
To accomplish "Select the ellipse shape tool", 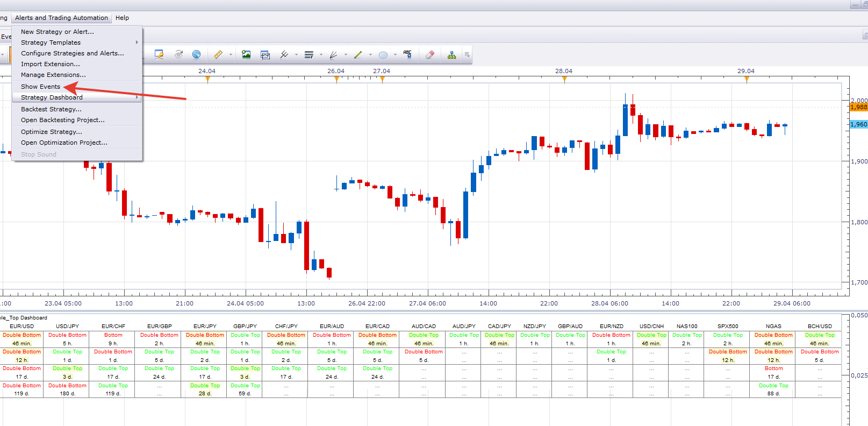I will [x=383, y=54].
